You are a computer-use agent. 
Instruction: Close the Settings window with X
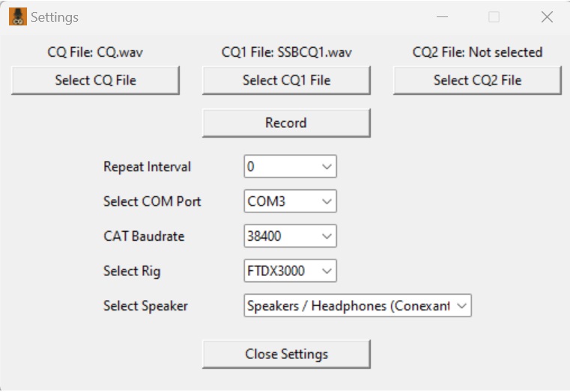click(547, 16)
